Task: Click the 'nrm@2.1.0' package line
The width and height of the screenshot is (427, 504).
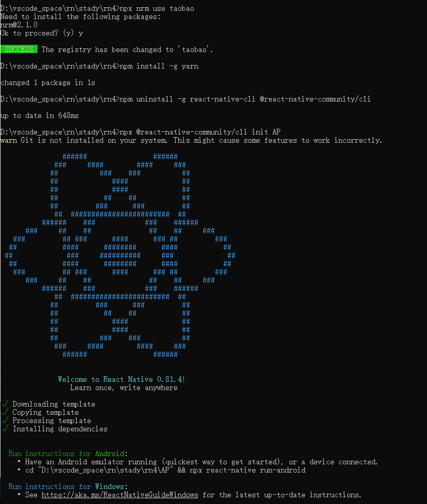Action: (19, 25)
